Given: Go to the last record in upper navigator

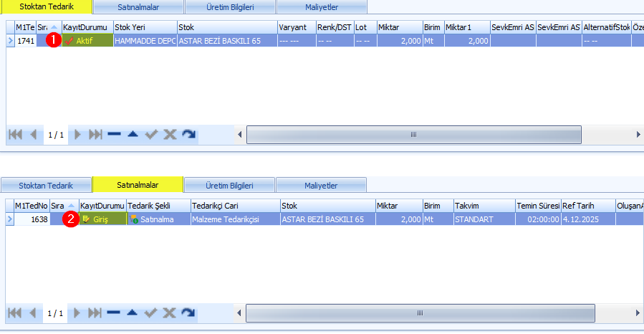Looking at the screenshot, I should 95,134.
